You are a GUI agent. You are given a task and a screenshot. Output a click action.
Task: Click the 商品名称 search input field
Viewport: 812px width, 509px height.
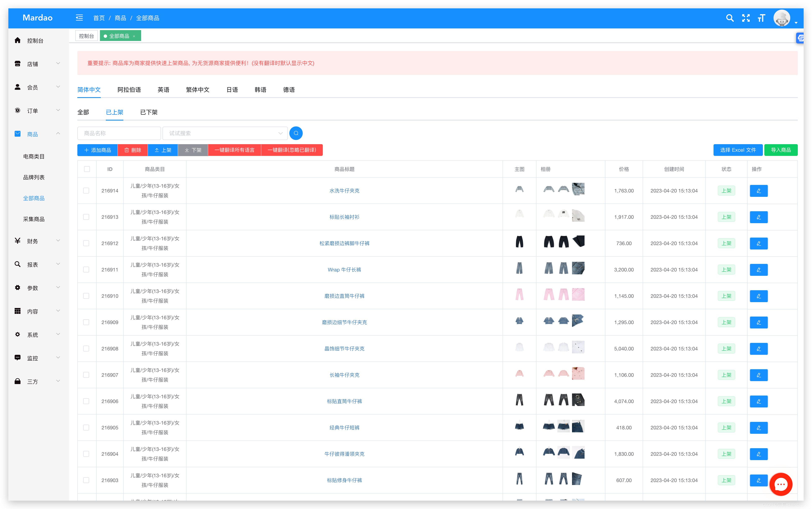coord(119,133)
